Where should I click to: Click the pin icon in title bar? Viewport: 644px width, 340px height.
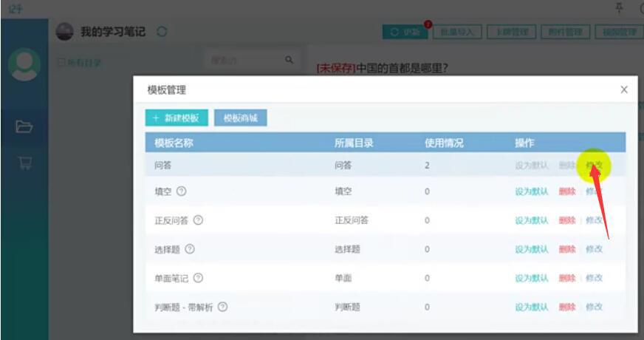[619, 8]
